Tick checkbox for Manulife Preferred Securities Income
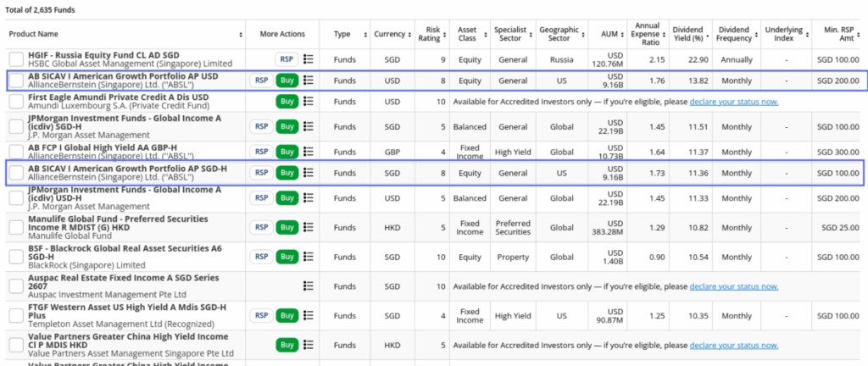The width and height of the screenshot is (868, 366). coord(17,227)
